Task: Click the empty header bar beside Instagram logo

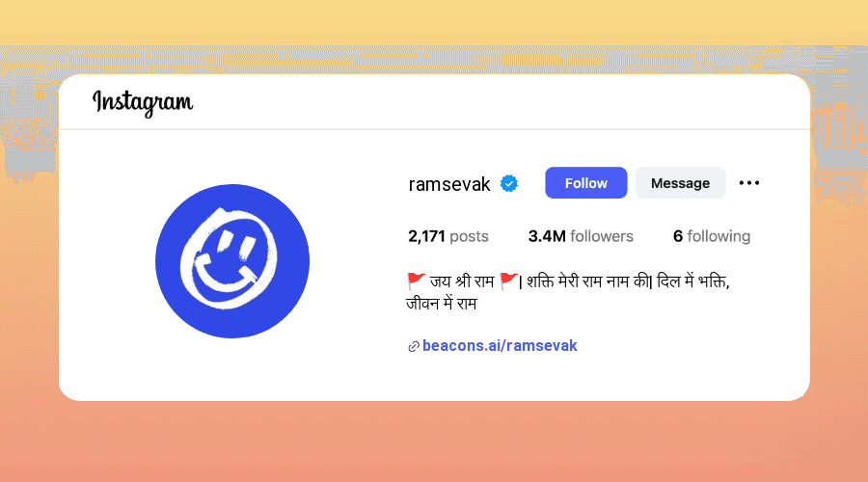Action: pos(499,102)
